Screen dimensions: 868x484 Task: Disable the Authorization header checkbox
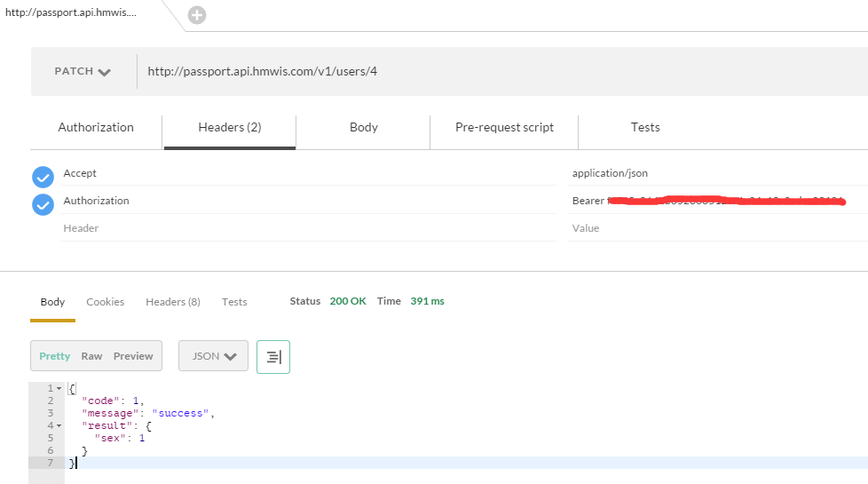click(x=43, y=204)
